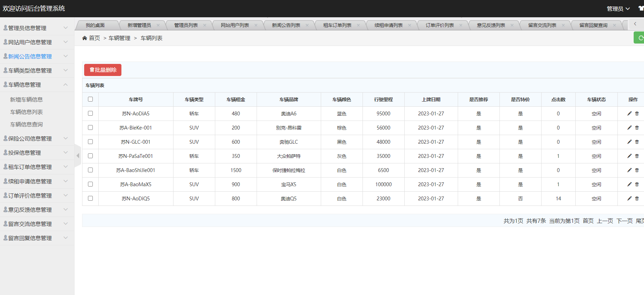Delete the 苏N-GLC-001 vehicle row
The height and width of the screenshot is (295, 644).
pos(637,142)
